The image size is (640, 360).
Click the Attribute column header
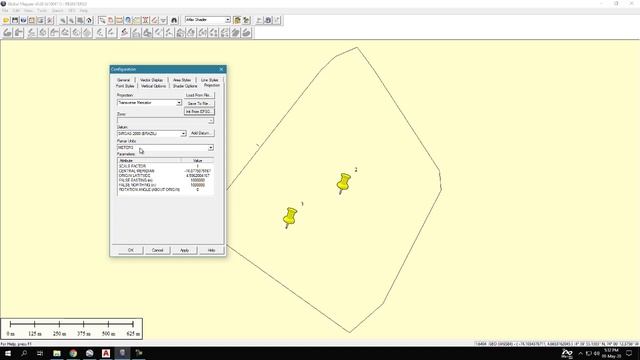click(149, 161)
